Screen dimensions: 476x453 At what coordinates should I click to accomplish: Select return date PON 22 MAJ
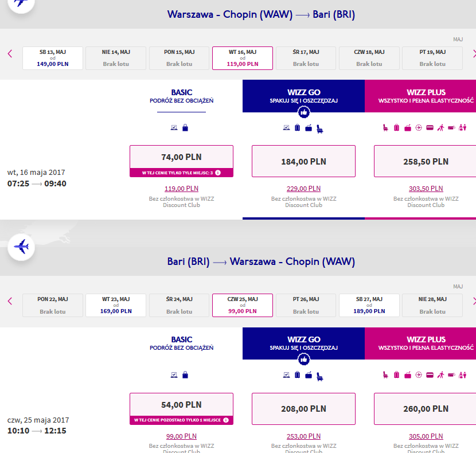53,305
